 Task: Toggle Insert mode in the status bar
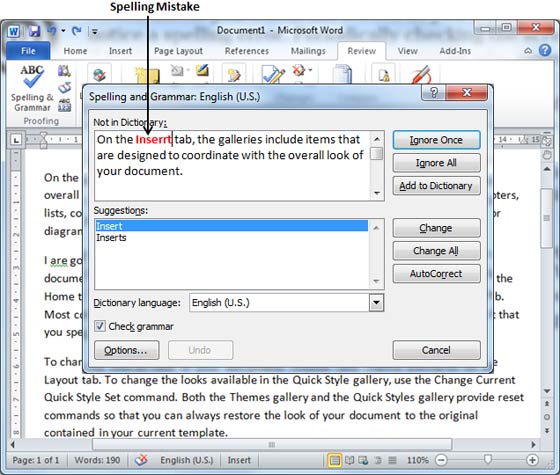[239, 460]
